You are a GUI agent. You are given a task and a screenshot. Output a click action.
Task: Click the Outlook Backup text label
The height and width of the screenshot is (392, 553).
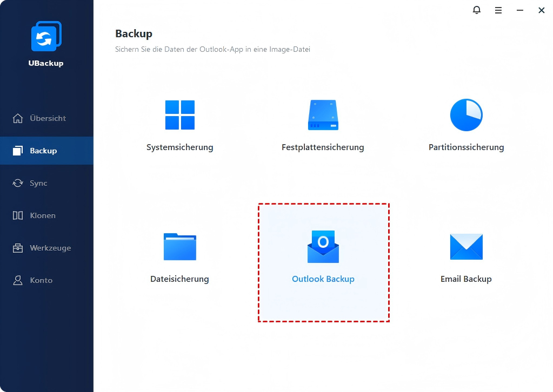tap(323, 279)
